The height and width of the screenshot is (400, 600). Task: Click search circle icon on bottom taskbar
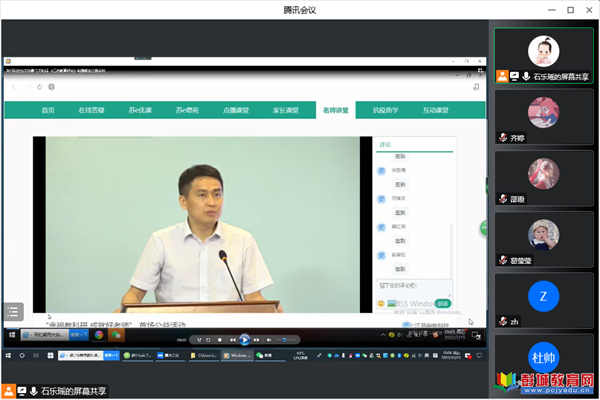pos(22,356)
